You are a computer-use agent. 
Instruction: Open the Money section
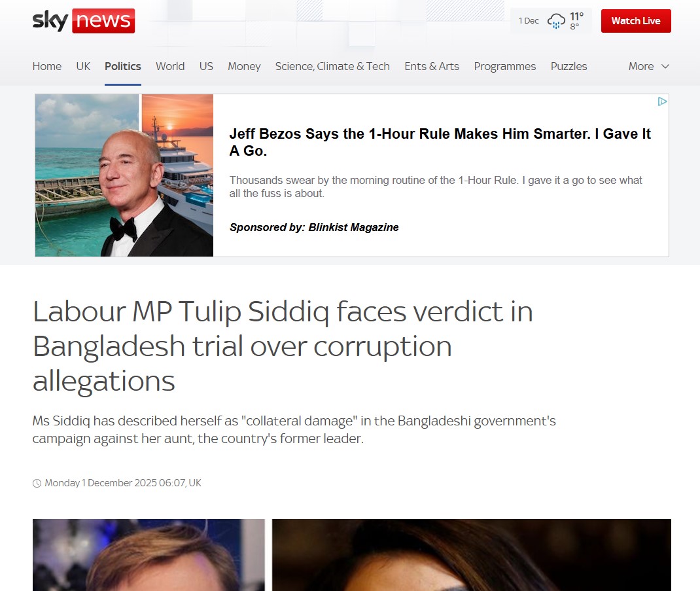[x=244, y=66]
